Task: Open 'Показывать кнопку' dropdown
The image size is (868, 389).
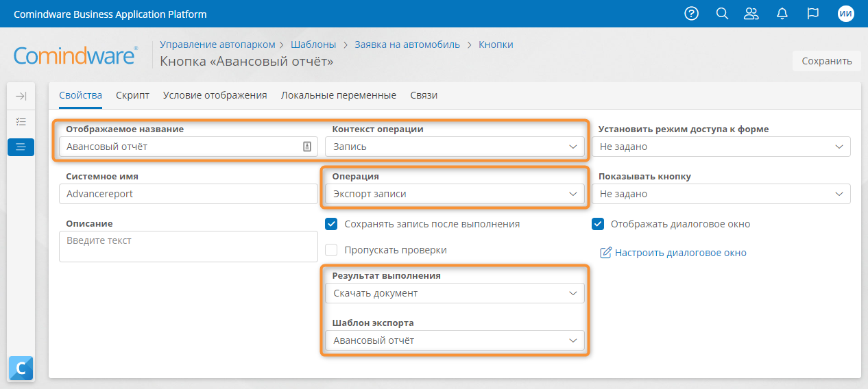Action: (x=721, y=194)
